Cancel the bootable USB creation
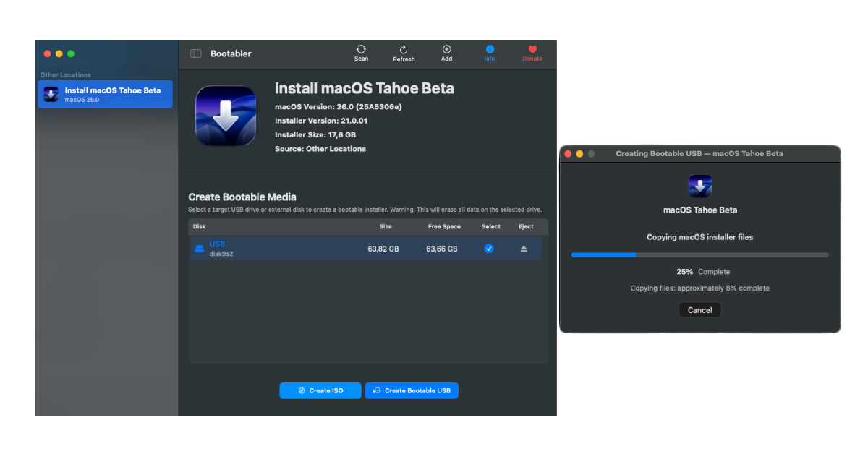 [699, 310]
